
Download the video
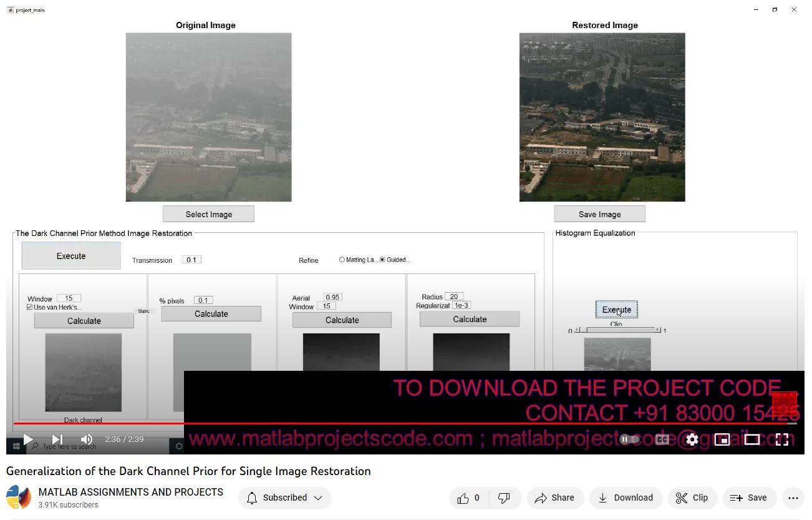click(x=626, y=498)
